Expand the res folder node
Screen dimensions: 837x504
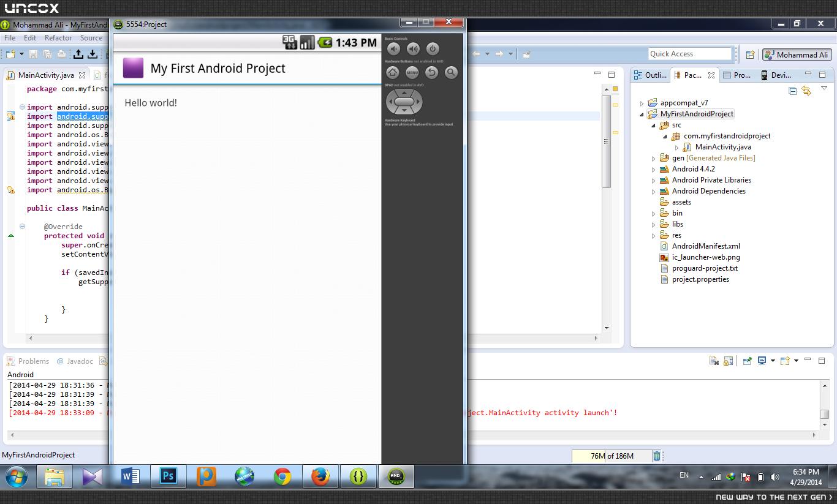(x=653, y=235)
